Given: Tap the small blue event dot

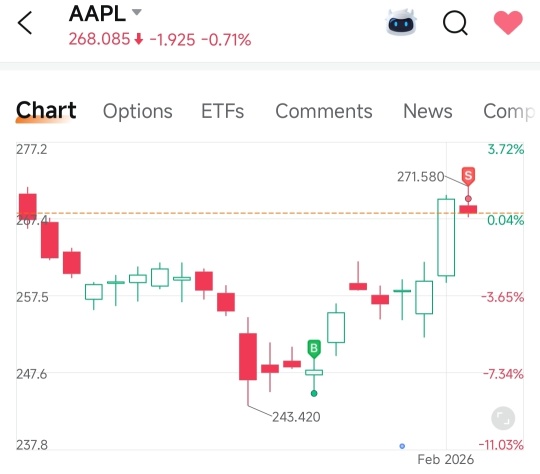Looking at the screenshot, I should (x=402, y=446).
